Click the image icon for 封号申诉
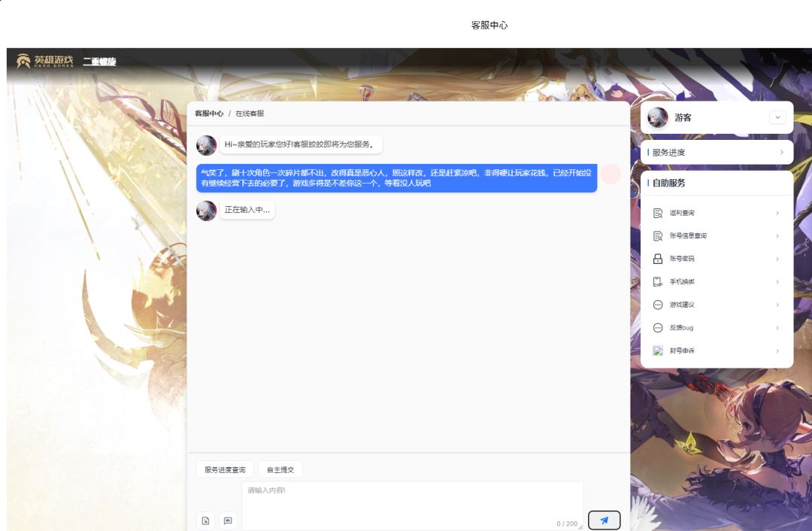The height and width of the screenshot is (531, 812). pos(658,350)
